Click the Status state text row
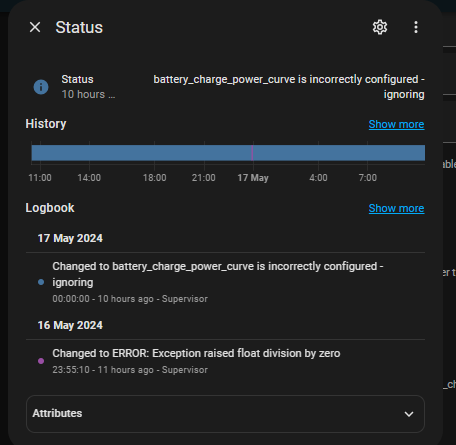Screen dimensions: 456x445 click(225, 87)
